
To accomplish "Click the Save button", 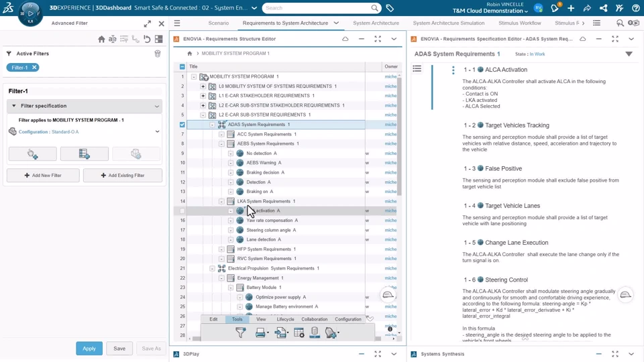I will pos(119,349).
